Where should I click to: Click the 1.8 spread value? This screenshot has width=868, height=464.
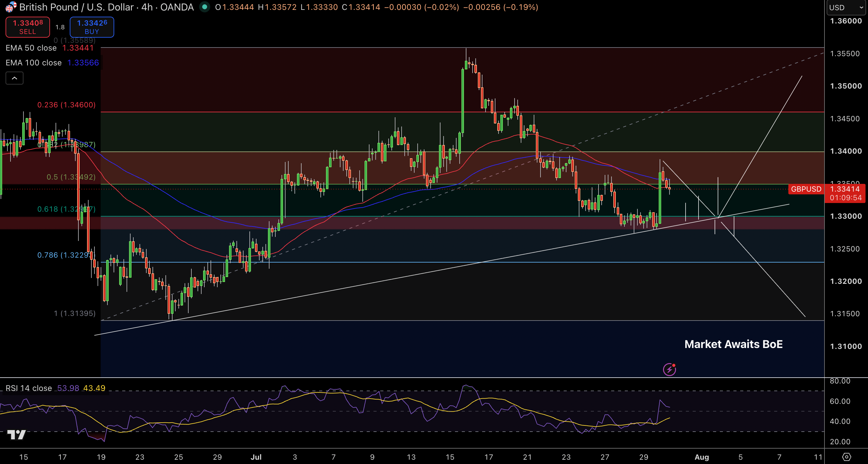[x=60, y=27]
